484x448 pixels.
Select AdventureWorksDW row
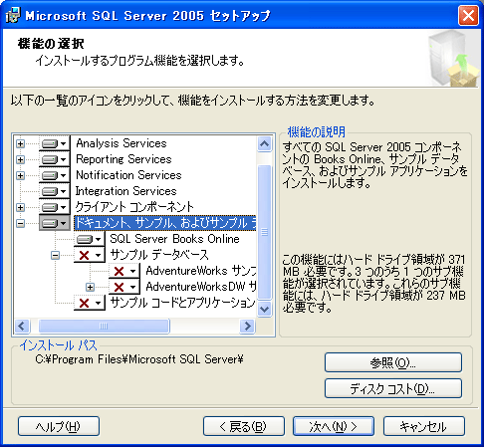point(201,287)
